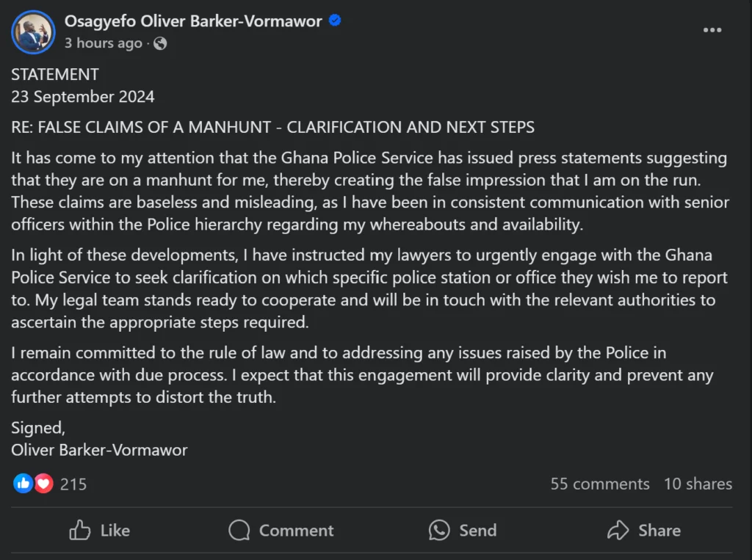The height and width of the screenshot is (560, 752).
Task: Click the "23 September 2024" date line
Action: (83, 97)
